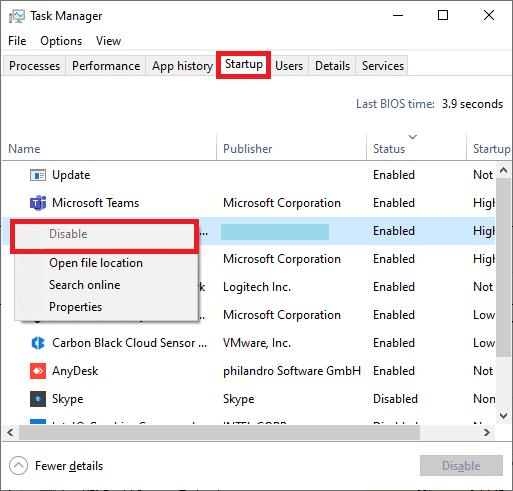Click the Task Manager app icon in title bar

(x=17, y=16)
